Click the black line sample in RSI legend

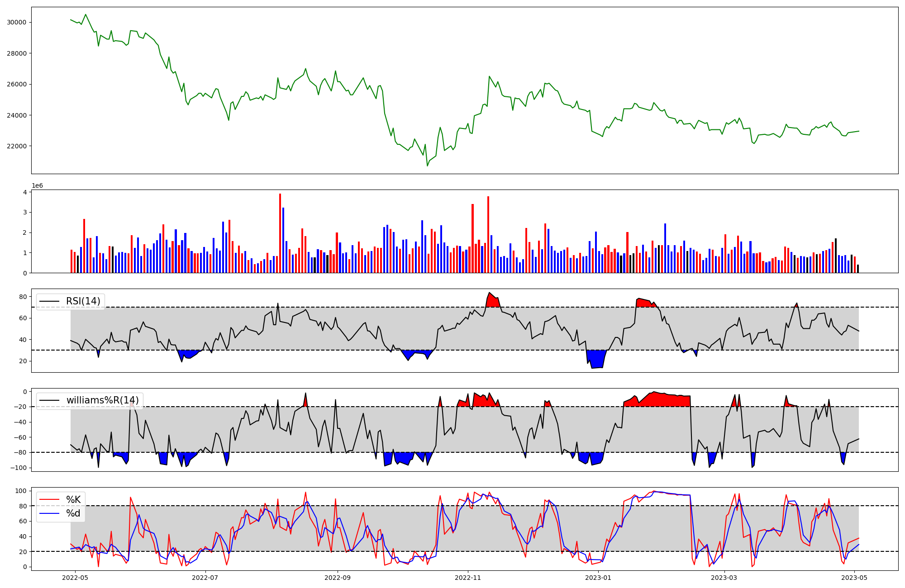(x=50, y=301)
